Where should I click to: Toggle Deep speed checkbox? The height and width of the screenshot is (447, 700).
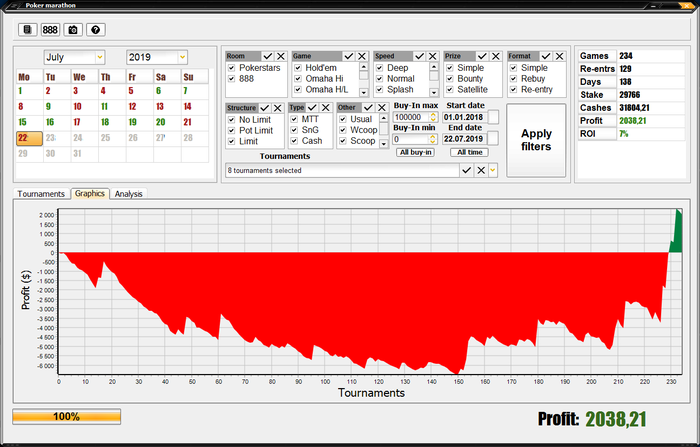pyautogui.click(x=379, y=68)
